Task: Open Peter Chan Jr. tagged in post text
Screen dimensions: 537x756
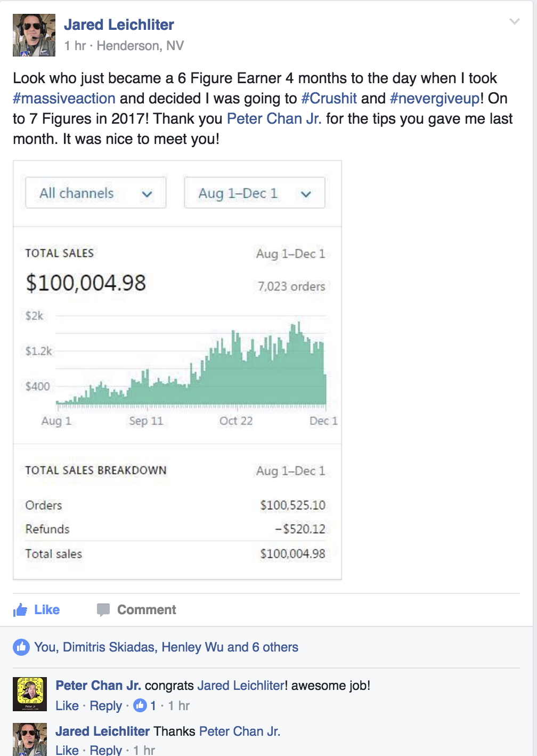Action: pyautogui.click(x=274, y=119)
